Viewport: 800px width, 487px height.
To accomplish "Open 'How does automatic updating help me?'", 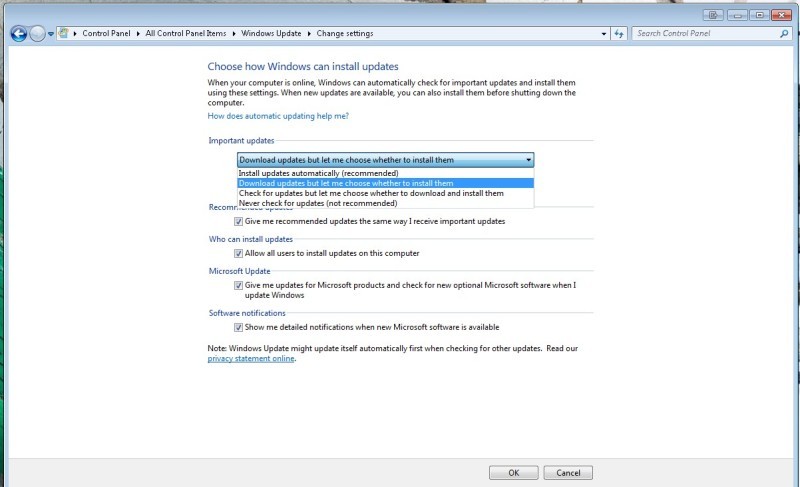I will 278,116.
